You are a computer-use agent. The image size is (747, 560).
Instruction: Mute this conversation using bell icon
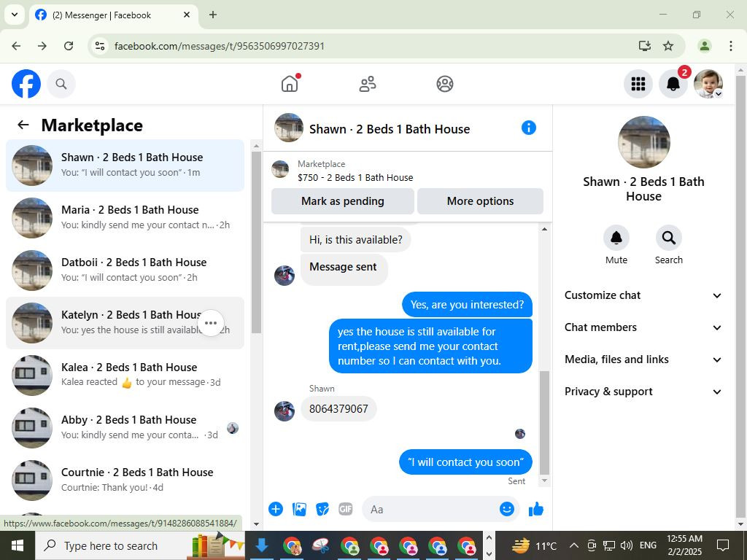point(616,238)
